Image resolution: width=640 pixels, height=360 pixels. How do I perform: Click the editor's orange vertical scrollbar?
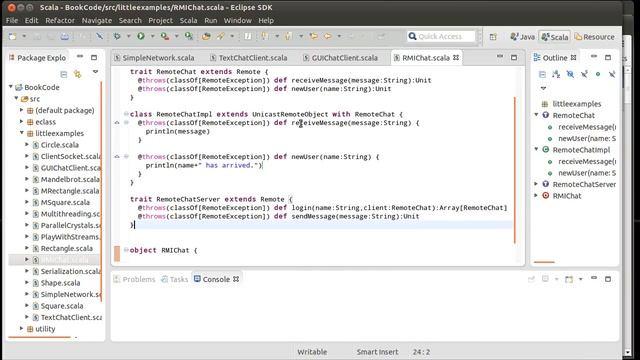point(515,170)
